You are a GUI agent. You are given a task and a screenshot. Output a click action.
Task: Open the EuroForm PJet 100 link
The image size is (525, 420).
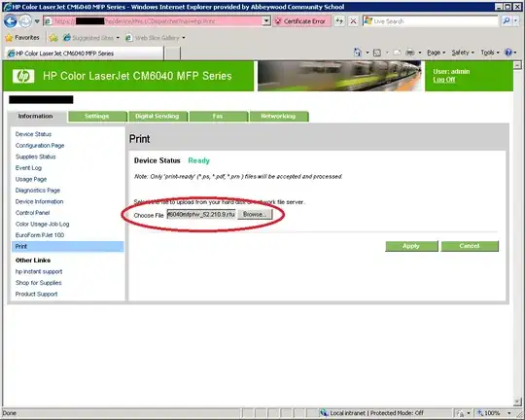[x=40, y=235]
